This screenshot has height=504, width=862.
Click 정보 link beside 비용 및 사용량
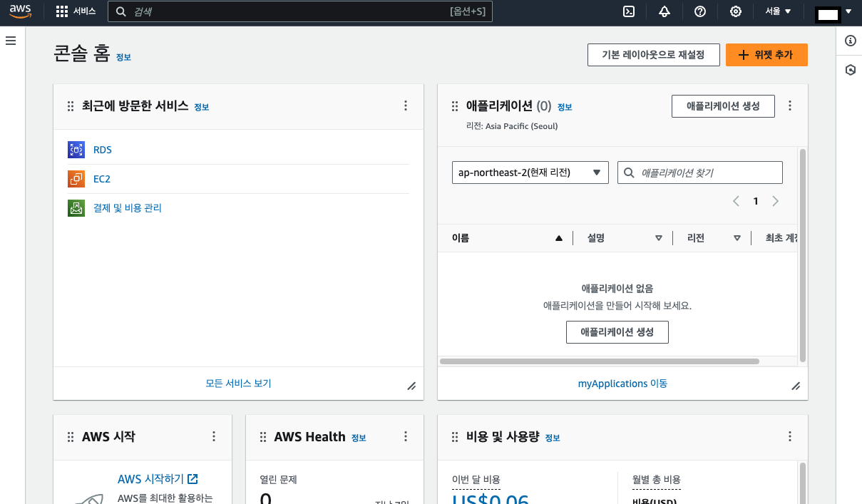click(553, 438)
